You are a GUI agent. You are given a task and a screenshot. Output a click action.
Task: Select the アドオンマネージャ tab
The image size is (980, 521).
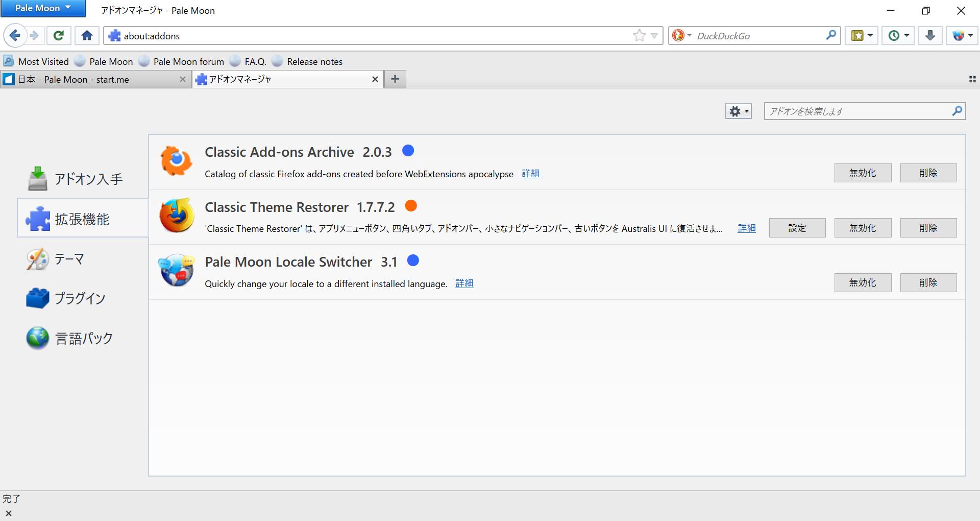[288, 79]
